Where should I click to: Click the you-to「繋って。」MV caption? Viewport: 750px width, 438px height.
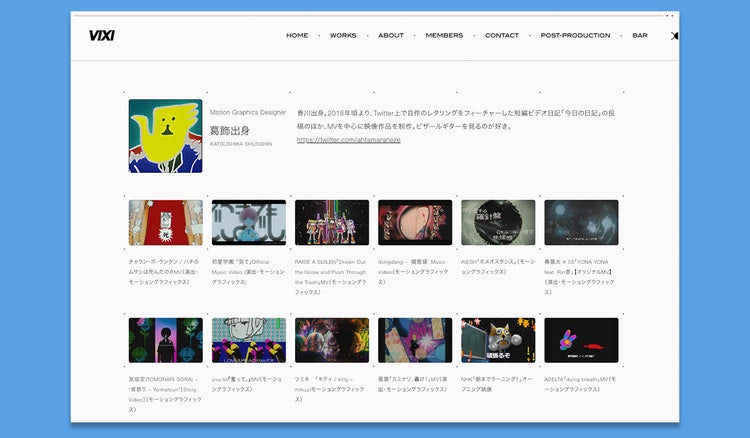click(x=247, y=384)
